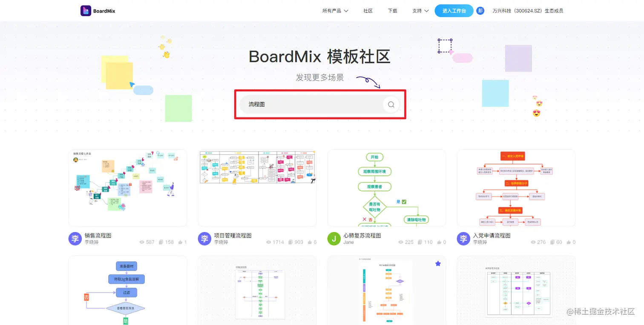Open the 下载 menu item

[x=393, y=11]
